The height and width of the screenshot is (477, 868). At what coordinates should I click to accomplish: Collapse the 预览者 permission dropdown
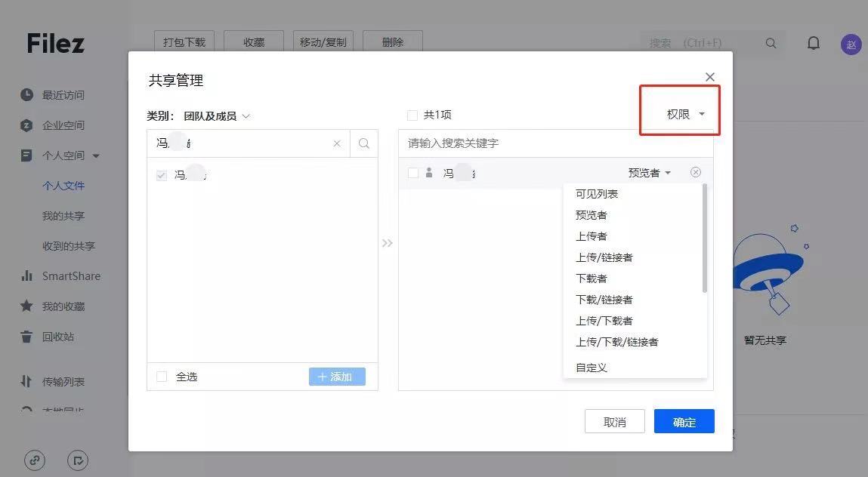coord(649,173)
